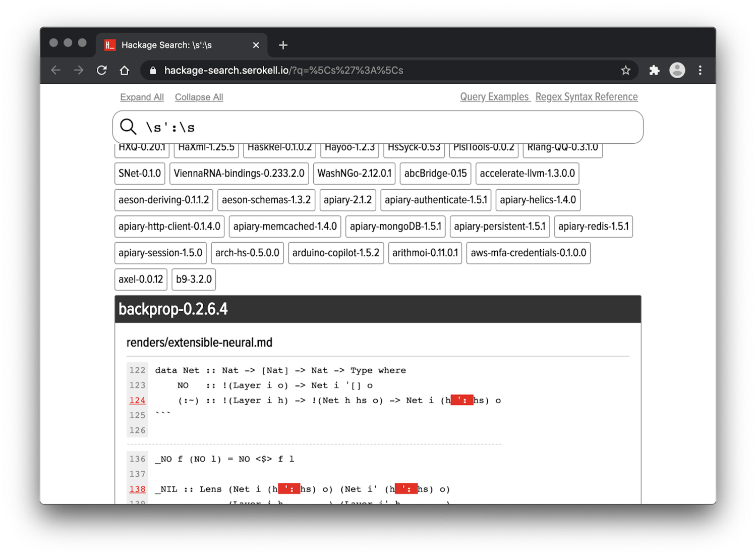
Task: Open the browser home page icon
Action: [x=125, y=70]
